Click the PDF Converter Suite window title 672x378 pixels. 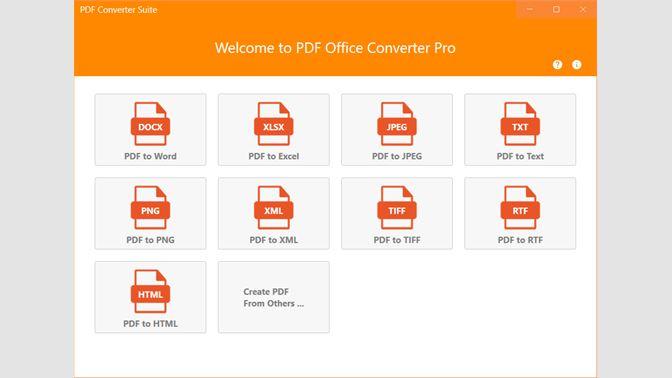[118, 10]
